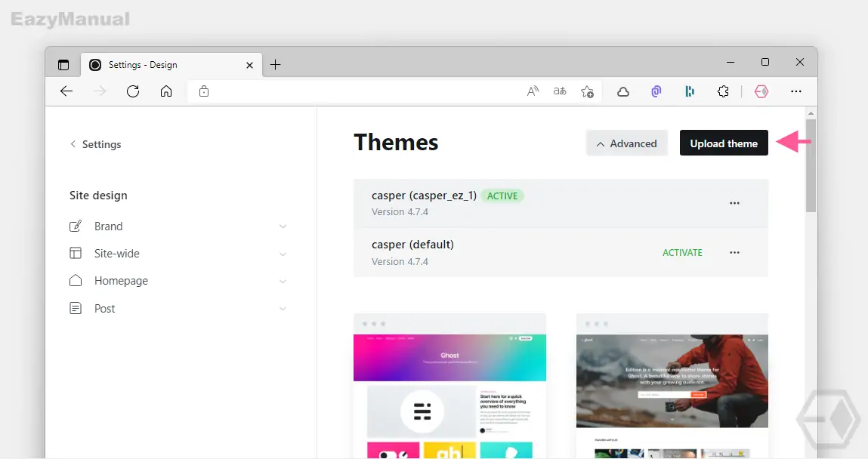868x459 pixels.
Task: Click the scrollbar up arrow
Action: pyautogui.click(x=811, y=112)
